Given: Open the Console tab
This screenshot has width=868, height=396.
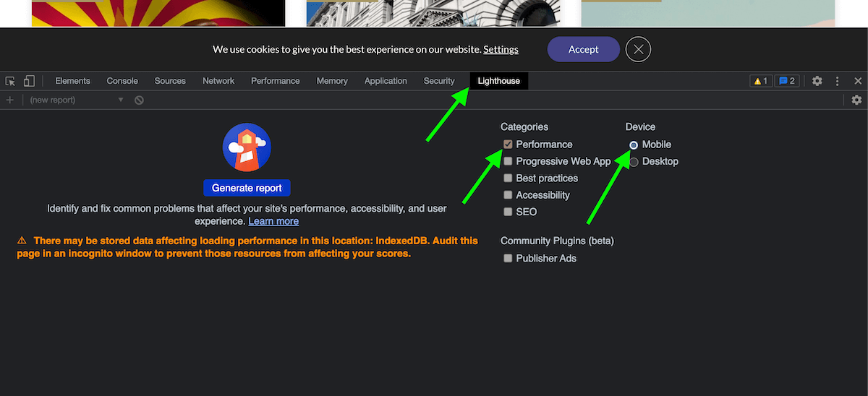Looking at the screenshot, I should point(122,81).
